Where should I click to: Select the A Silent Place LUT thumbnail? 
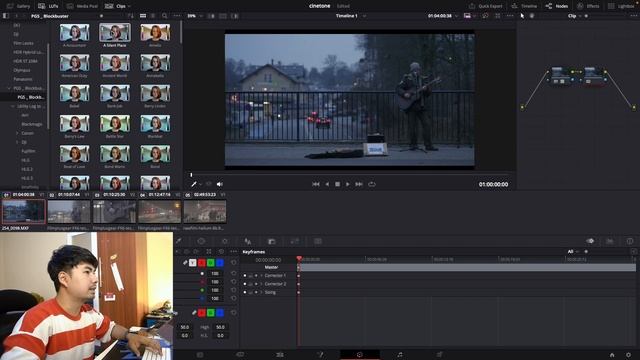[115, 33]
